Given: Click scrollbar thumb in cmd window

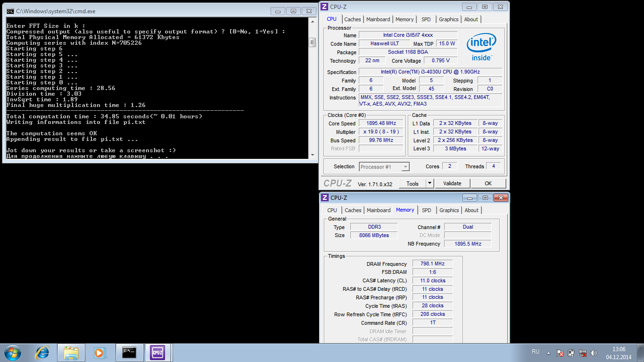Looking at the screenshot, I should 312,42.
